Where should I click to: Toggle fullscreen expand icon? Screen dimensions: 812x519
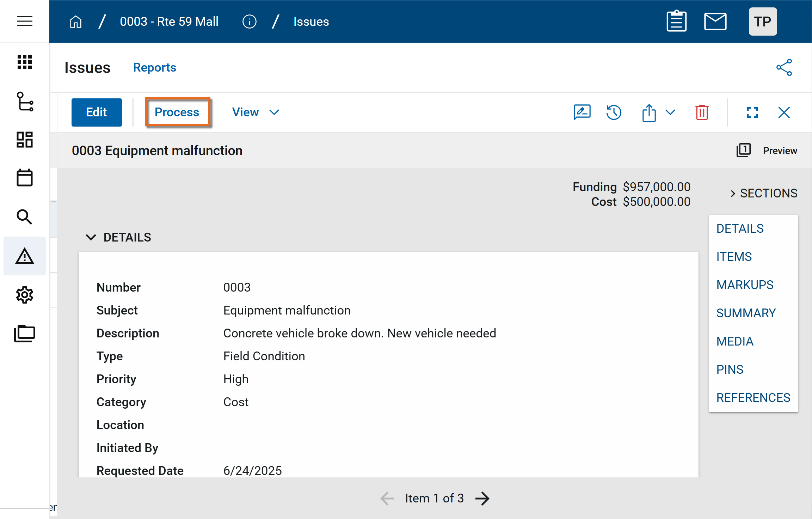coord(752,112)
